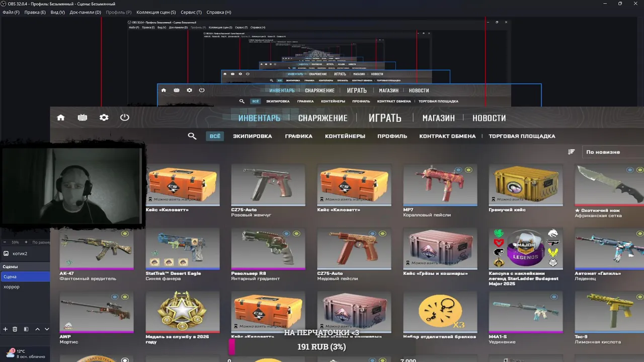Viewport: 644px width, 362px height.
Task: Click the sort order icon left of По новизне
Action: click(x=572, y=152)
